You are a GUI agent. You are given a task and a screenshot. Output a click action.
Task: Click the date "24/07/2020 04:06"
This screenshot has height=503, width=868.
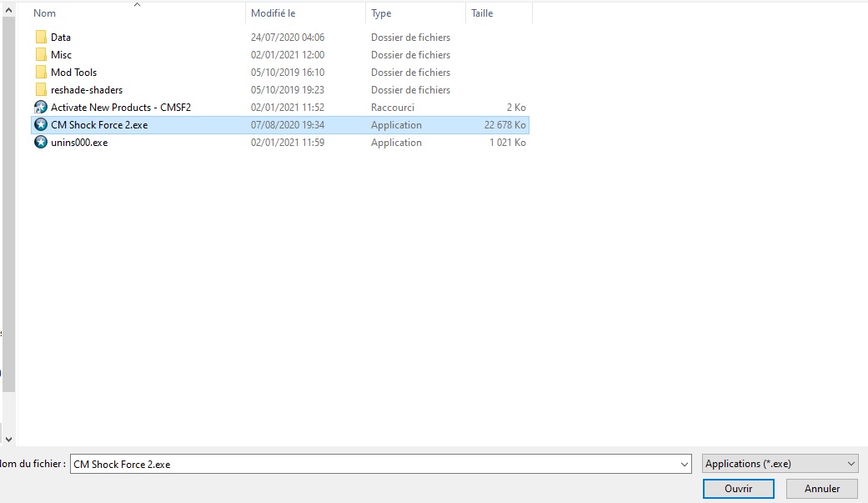click(288, 37)
